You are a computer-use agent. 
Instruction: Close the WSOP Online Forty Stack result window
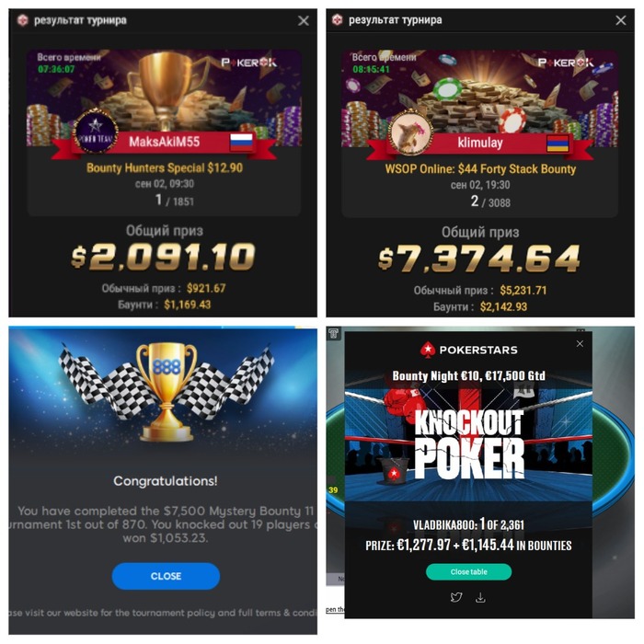(621, 20)
